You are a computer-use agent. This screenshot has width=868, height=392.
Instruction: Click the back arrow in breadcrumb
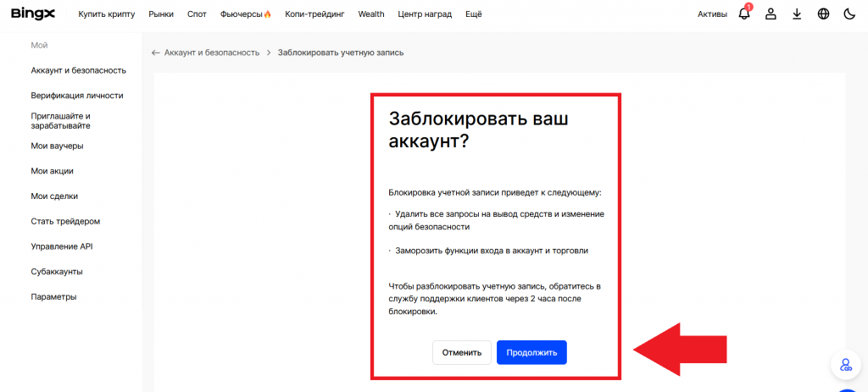(x=156, y=52)
